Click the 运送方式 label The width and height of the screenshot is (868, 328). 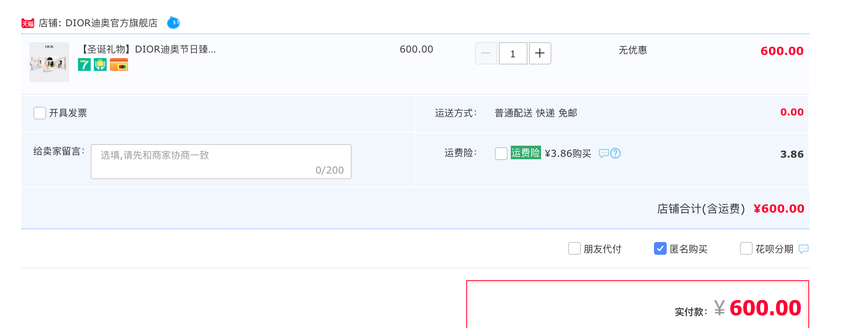coord(456,113)
